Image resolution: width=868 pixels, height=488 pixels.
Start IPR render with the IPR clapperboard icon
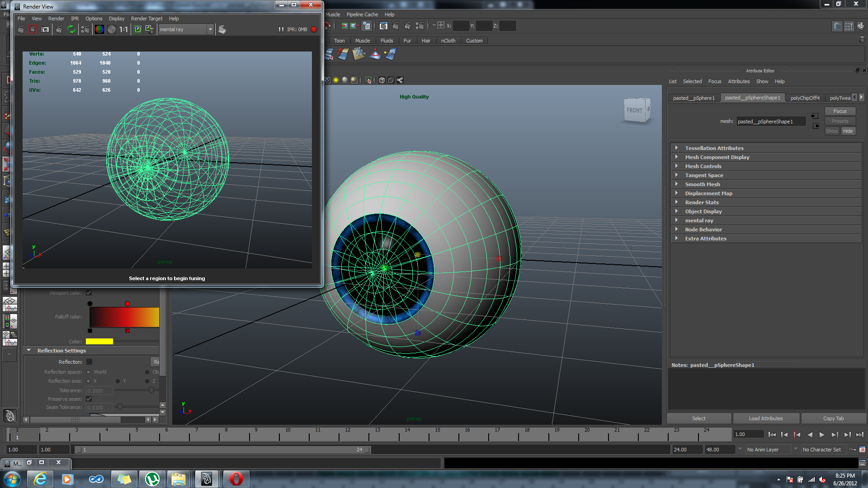pos(59,29)
